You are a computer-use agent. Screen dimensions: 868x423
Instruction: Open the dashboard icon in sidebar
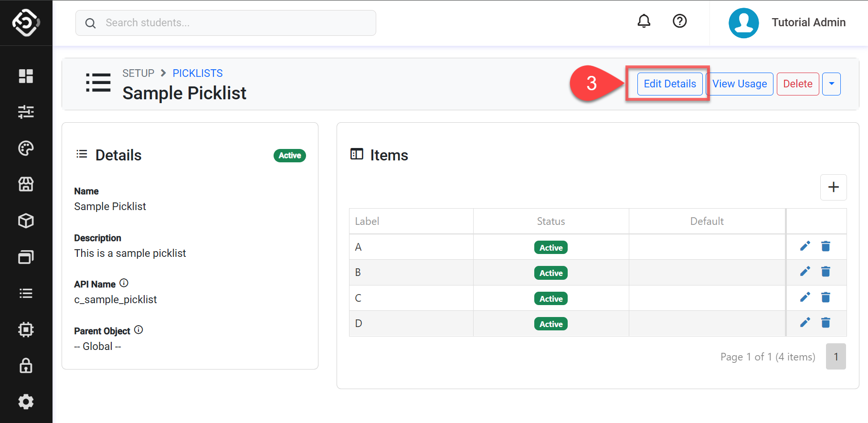(26, 76)
